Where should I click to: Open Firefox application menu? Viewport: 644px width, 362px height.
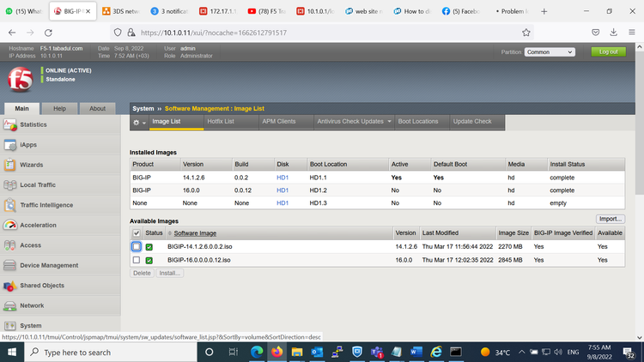[x=632, y=33]
